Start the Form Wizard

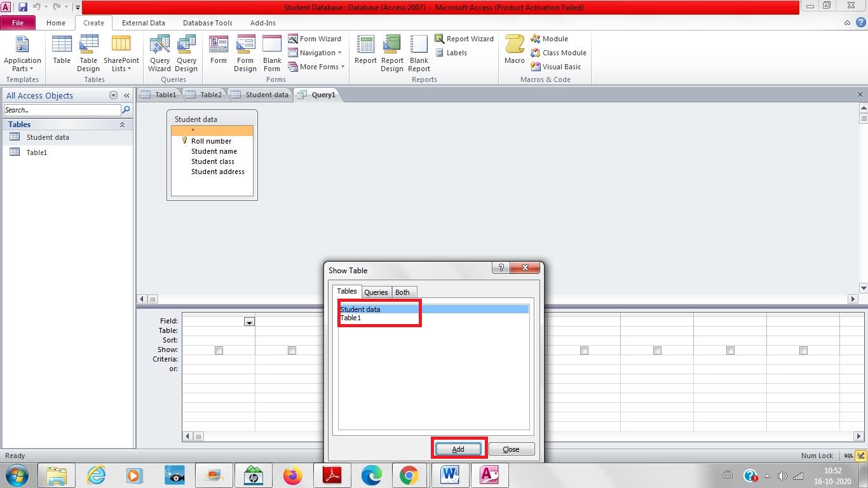[x=315, y=39]
